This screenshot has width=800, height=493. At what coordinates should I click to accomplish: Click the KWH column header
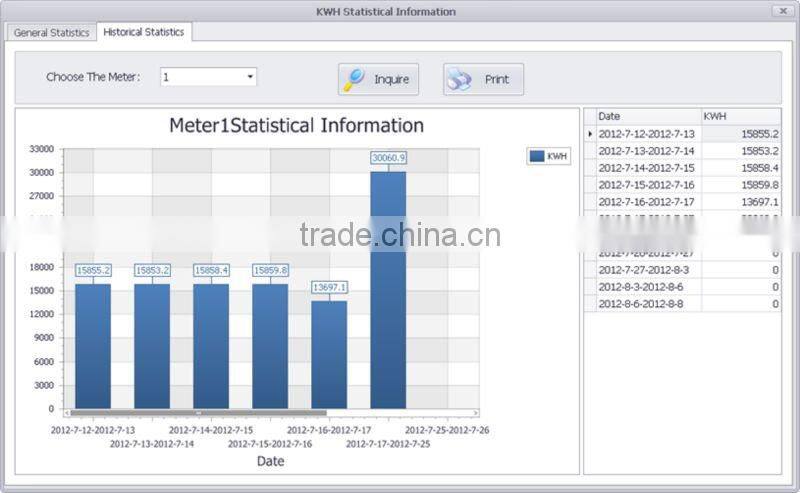[x=740, y=116]
